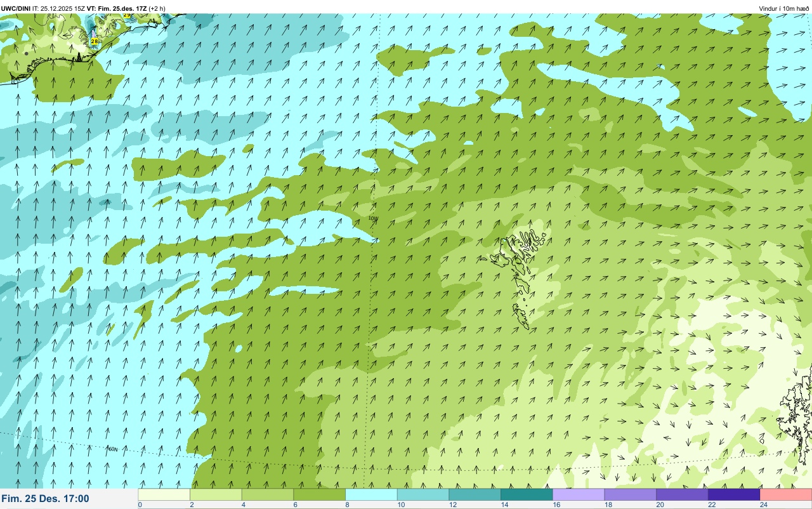The height and width of the screenshot is (509, 812).
Task: Select the medium green 4–6 legend swatch
Action: point(268,494)
